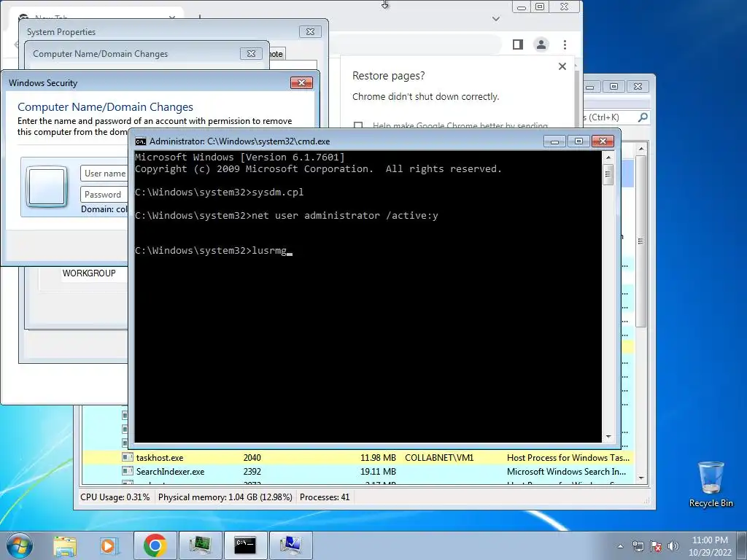Screen dimensions: 747x560
Task: Tick the Help make Google Chrome better checkbox
Action: point(358,125)
